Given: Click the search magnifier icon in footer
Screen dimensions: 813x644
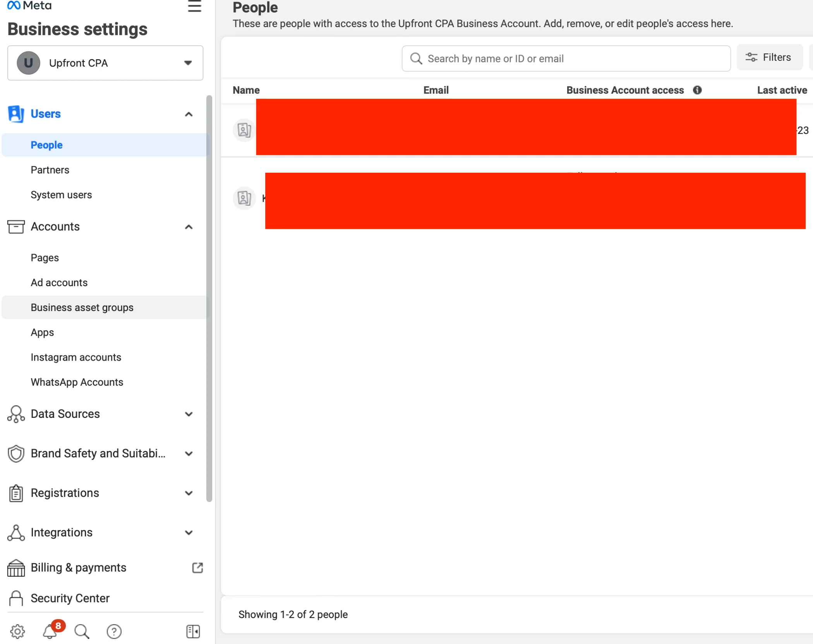Looking at the screenshot, I should tap(82, 632).
